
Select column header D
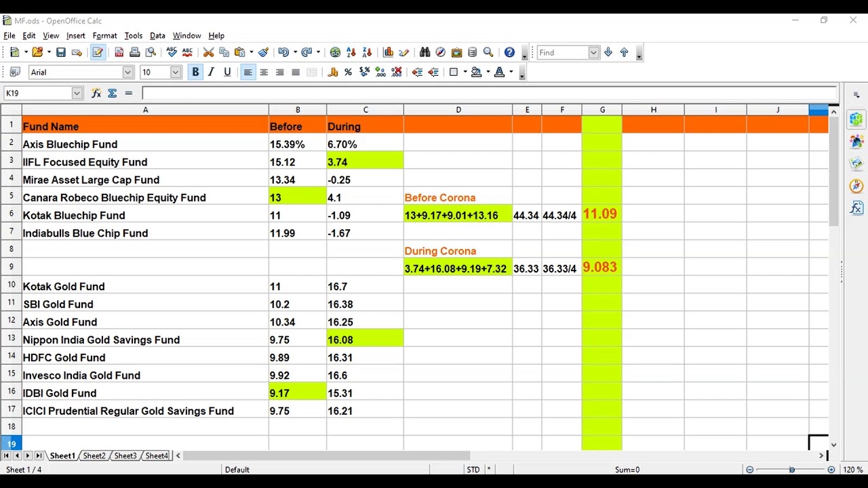coord(458,110)
